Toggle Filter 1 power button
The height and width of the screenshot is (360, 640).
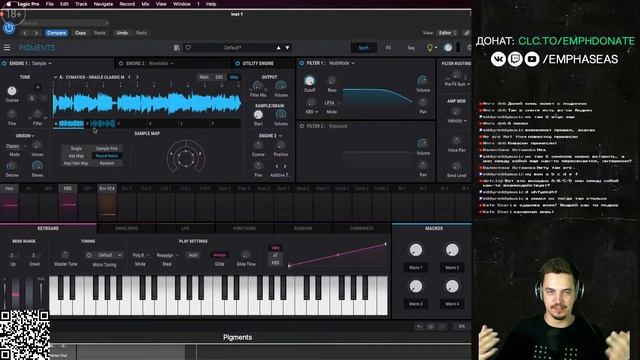tap(302, 63)
